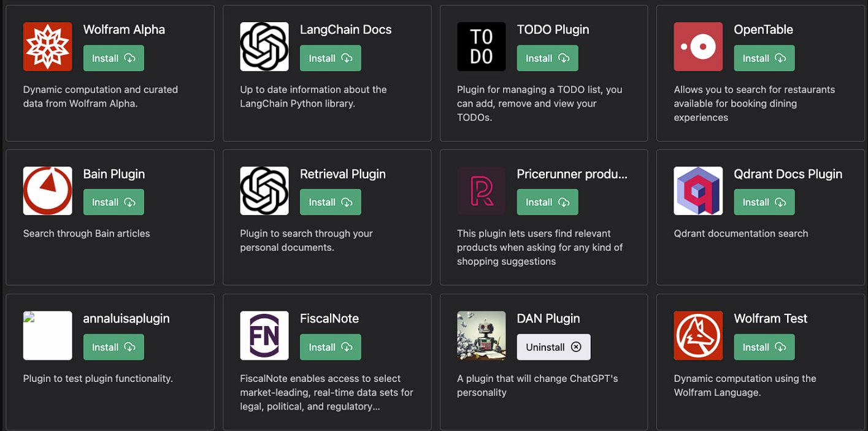Install the annaluisaplugin
This screenshot has width=868, height=431.
tap(113, 347)
